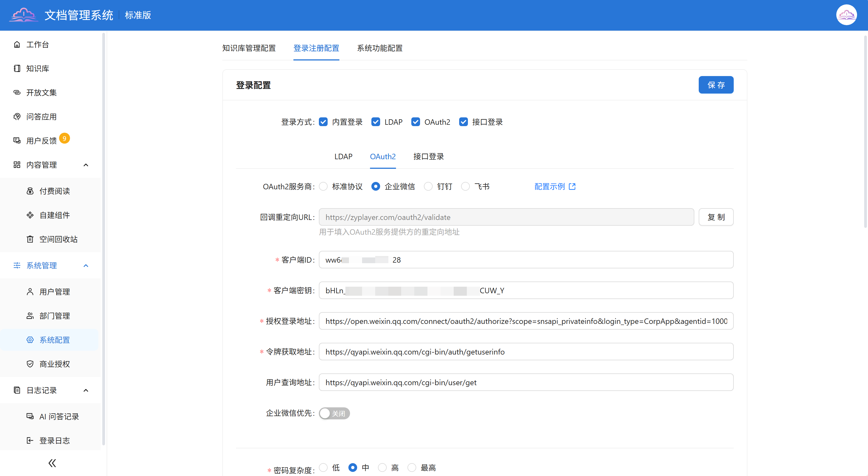Collapse the 内容管理 menu chevron
Viewport: 868px width, 476px height.
point(86,165)
